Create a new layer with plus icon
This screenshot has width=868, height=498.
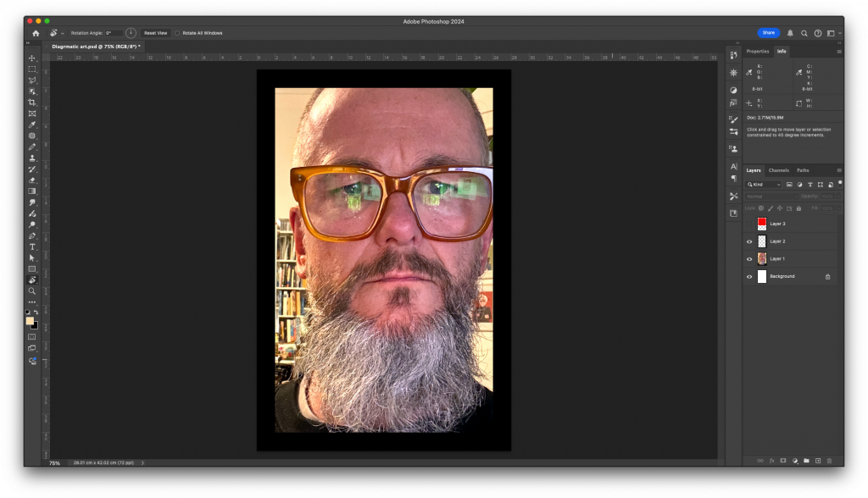pyautogui.click(x=817, y=461)
